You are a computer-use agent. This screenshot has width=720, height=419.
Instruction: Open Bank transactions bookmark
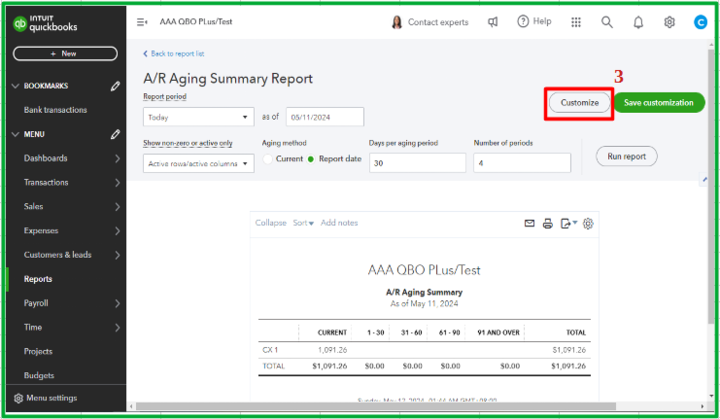point(55,110)
